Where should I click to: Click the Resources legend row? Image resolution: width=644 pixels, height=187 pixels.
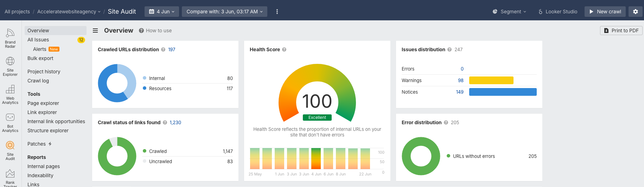click(x=188, y=88)
